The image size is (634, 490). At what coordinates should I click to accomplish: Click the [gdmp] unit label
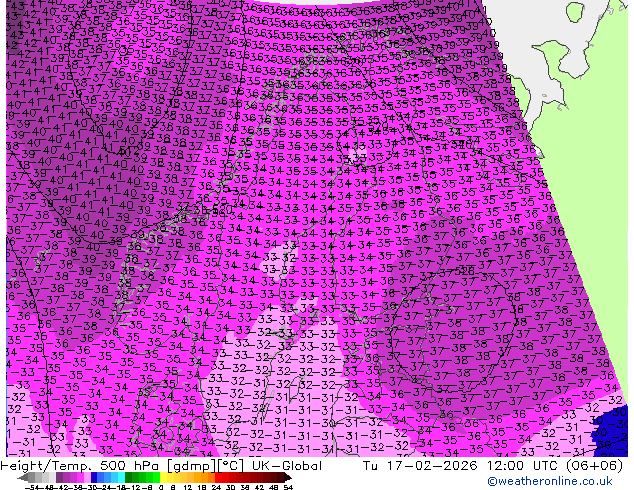tap(192, 466)
